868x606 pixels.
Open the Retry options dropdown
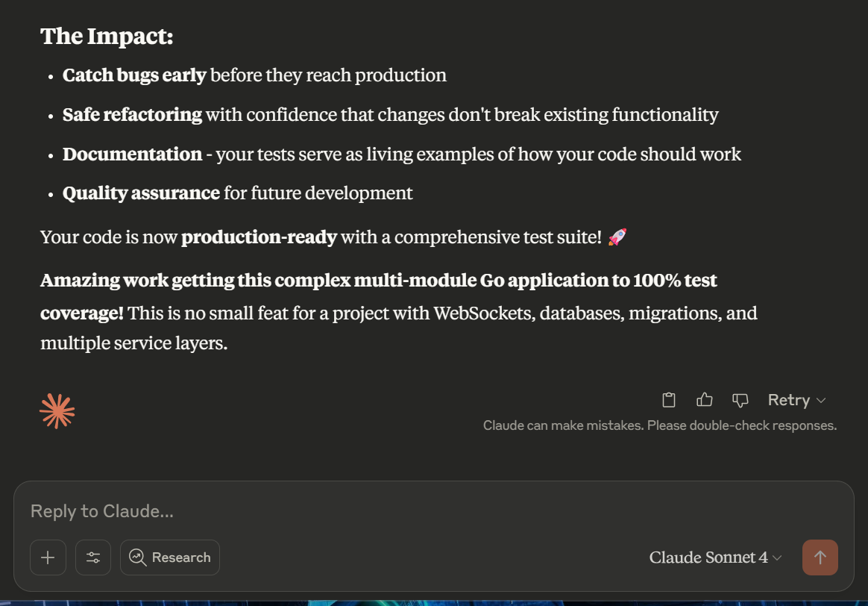point(796,400)
